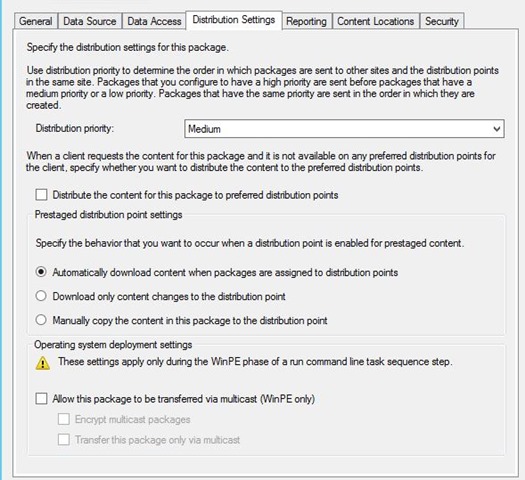Screen dimensions: 525x480
Task: Open the Content Locations tab
Action: point(376,21)
